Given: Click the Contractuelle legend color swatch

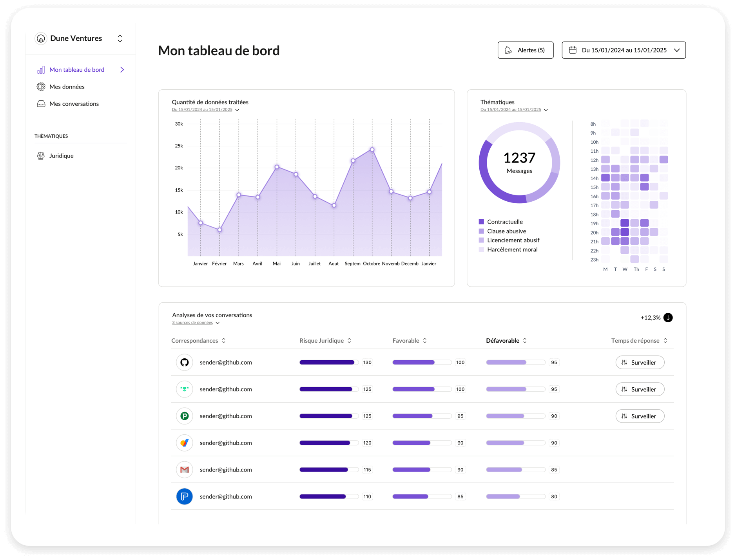Looking at the screenshot, I should point(481,222).
